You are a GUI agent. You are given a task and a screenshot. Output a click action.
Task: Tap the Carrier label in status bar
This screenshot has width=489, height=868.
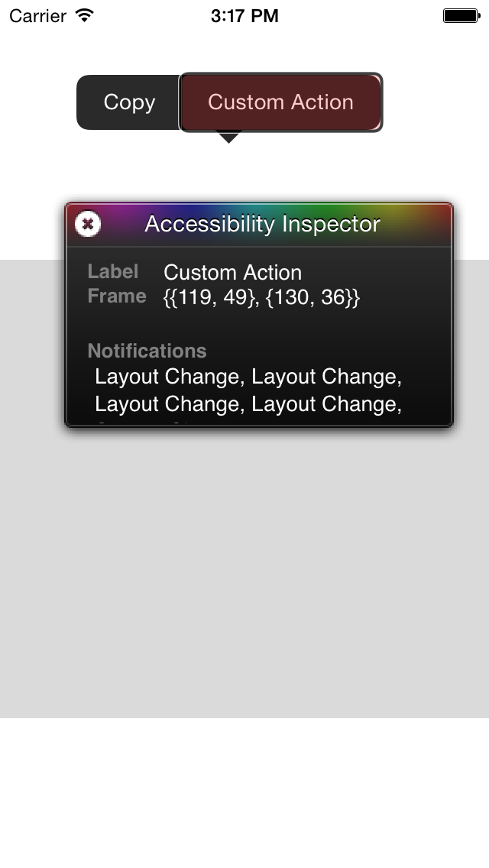click(x=37, y=15)
